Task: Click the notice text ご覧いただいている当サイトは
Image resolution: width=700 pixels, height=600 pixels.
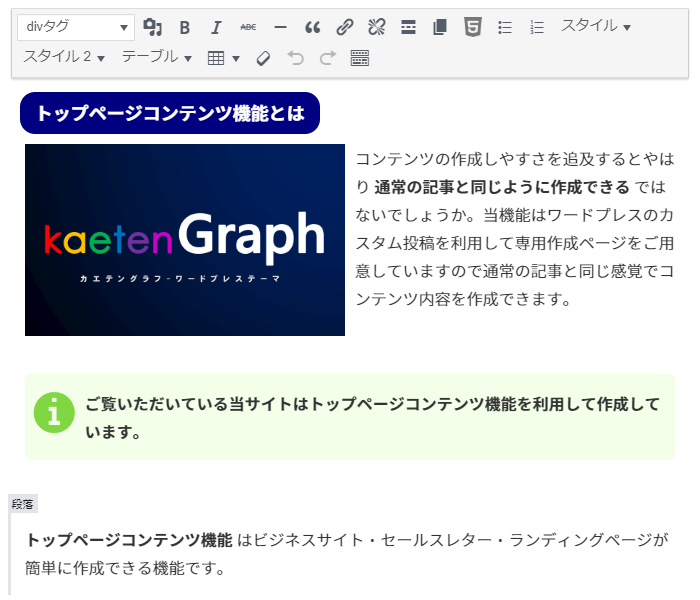Action: (x=373, y=418)
